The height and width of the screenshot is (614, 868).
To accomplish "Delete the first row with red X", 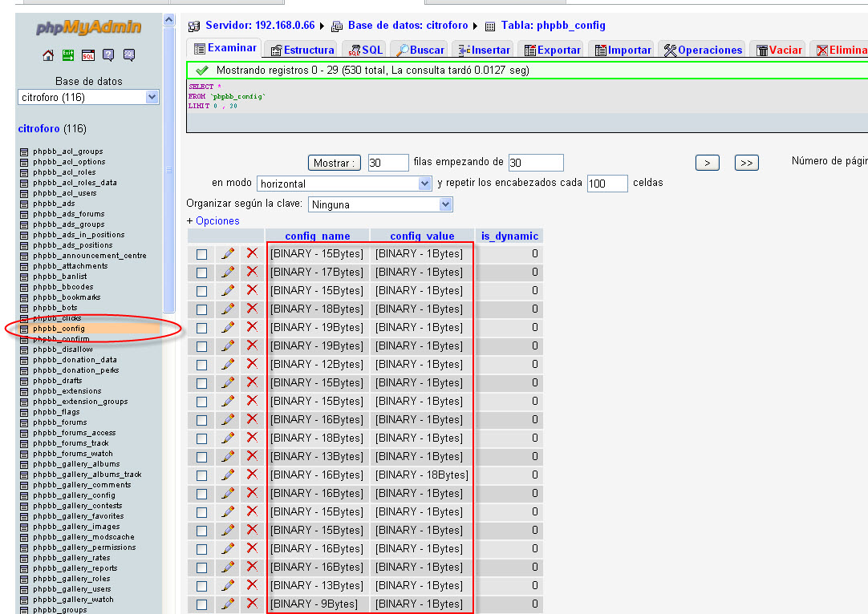I will click(252, 253).
